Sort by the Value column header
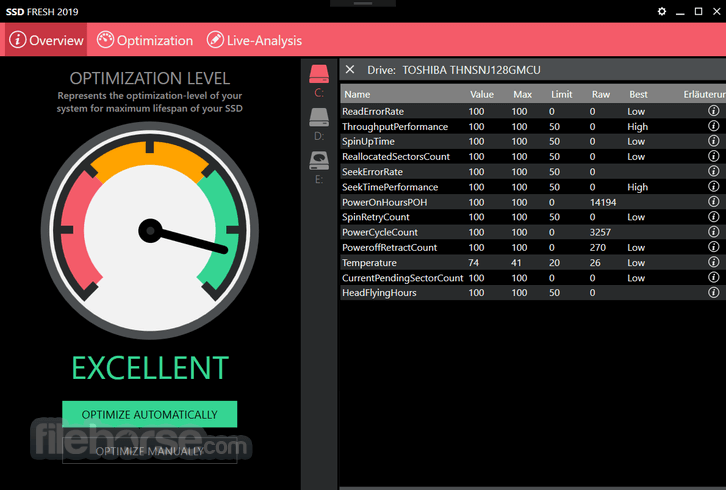This screenshot has width=726, height=490. (x=482, y=94)
